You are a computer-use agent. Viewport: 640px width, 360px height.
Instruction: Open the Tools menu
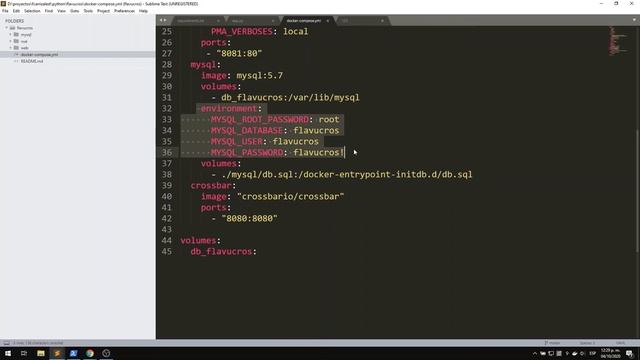(x=88, y=11)
